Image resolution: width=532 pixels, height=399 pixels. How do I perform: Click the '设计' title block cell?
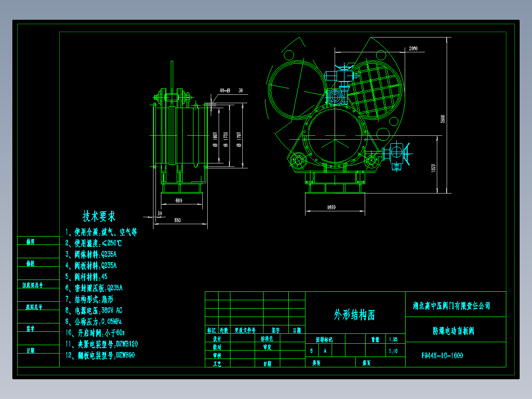(x=217, y=339)
